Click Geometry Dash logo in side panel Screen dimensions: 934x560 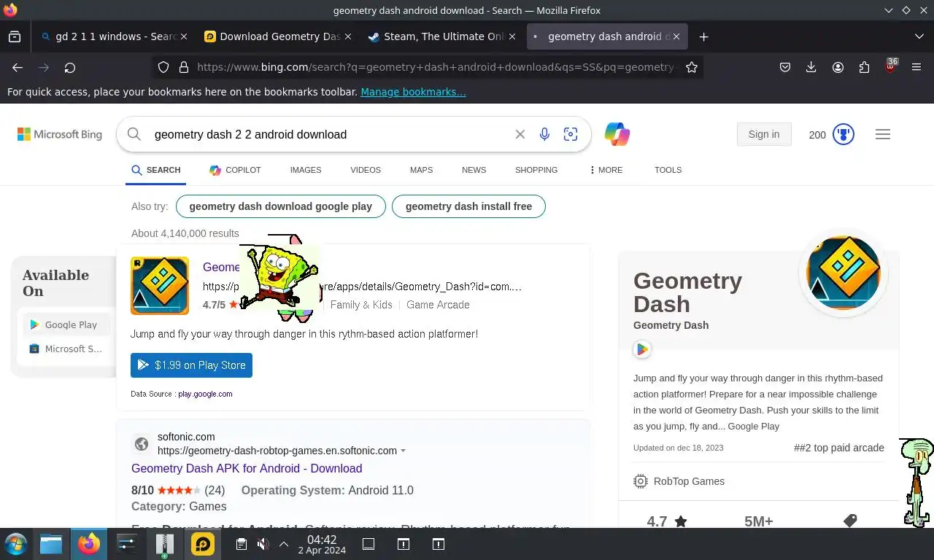coord(844,273)
